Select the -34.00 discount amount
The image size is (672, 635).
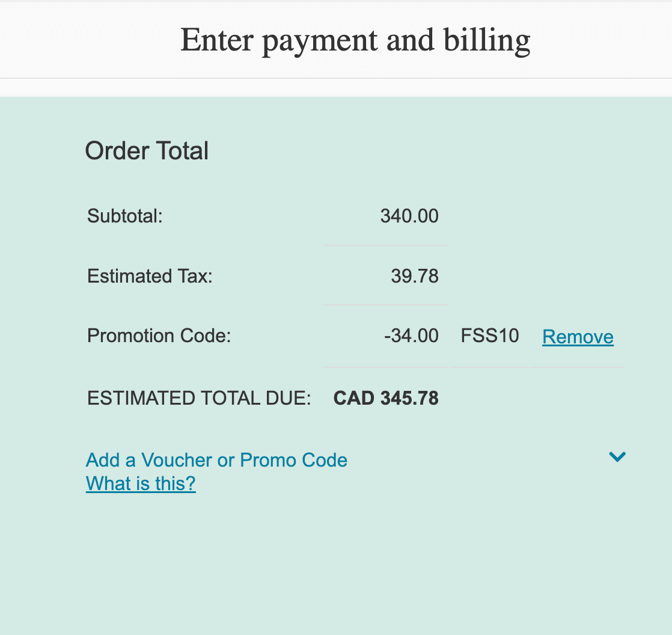pyautogui.click(x=411, y=336)
